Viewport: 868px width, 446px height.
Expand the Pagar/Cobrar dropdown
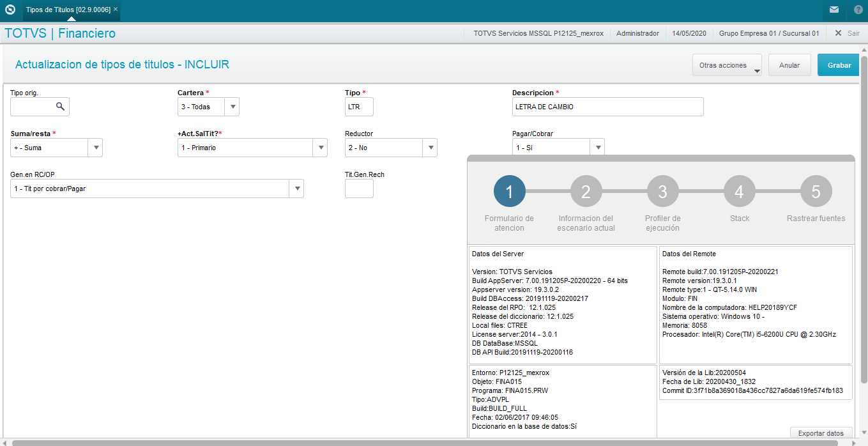click(597, 148)
